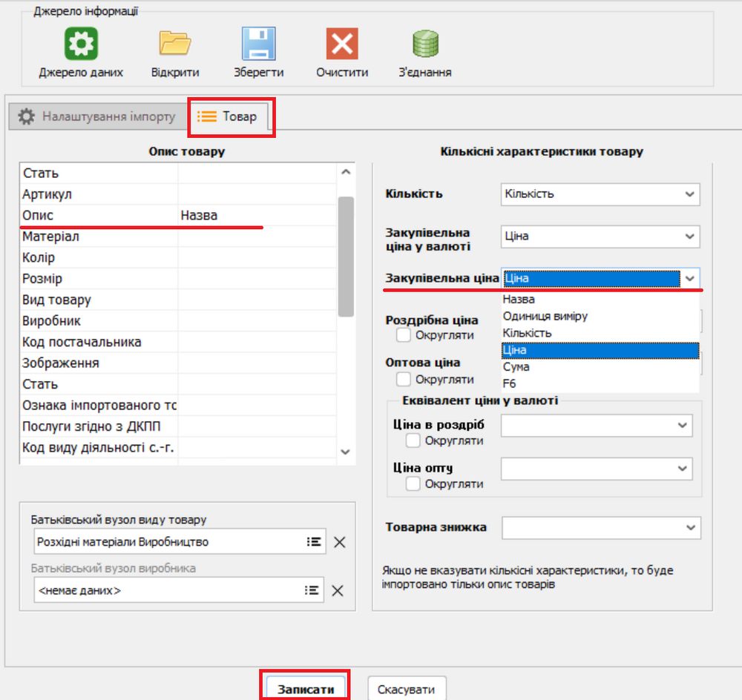742x700 pixels.
Task: Select 'Сума' from the open dropdown list
Action: tap(516, 367)
